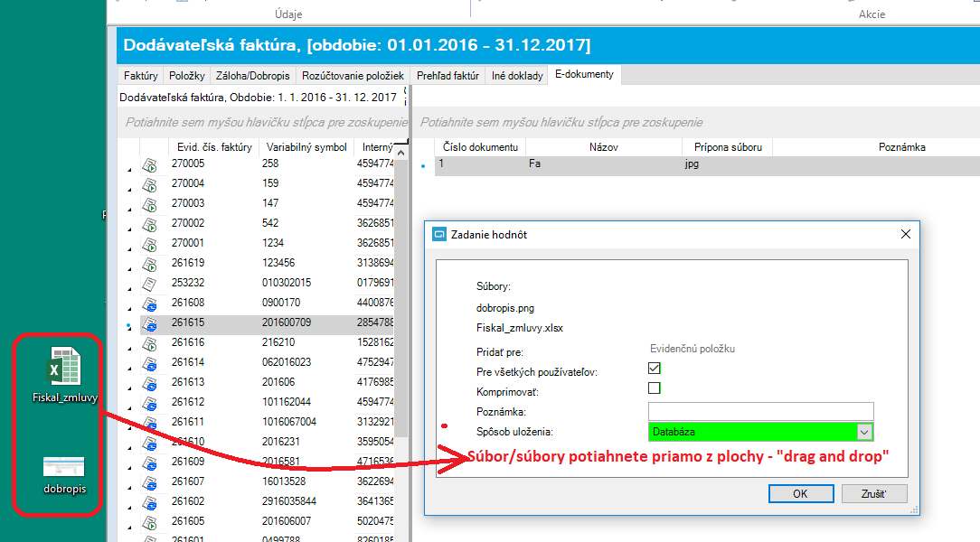Open the Prehľad faktúr tab

pyautogui.click(x=448, y=76)
